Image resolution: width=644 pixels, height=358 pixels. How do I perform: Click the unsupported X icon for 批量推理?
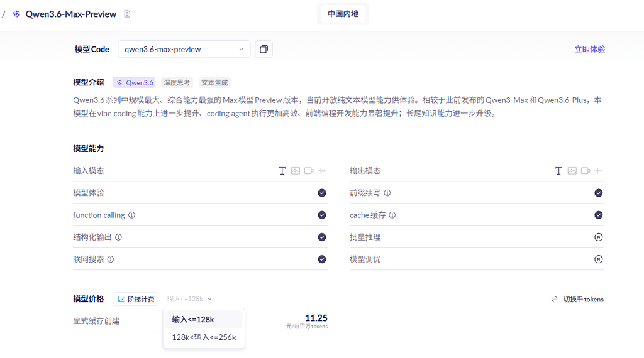[x=599, y=237]
